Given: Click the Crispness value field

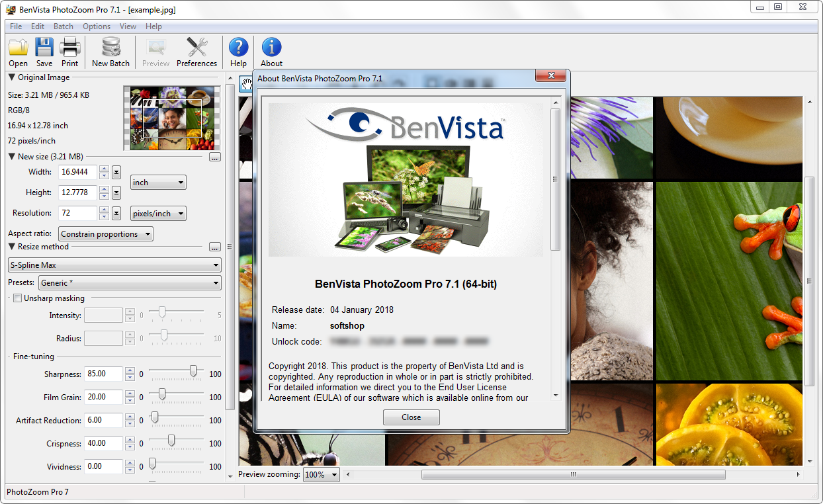Looking at the screenshot, I should click(103, 443).
